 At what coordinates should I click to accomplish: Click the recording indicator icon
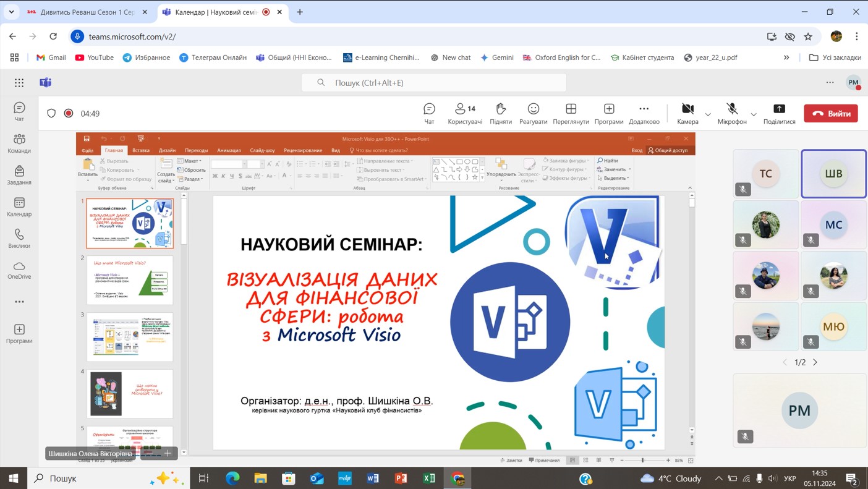pos(69,113)
